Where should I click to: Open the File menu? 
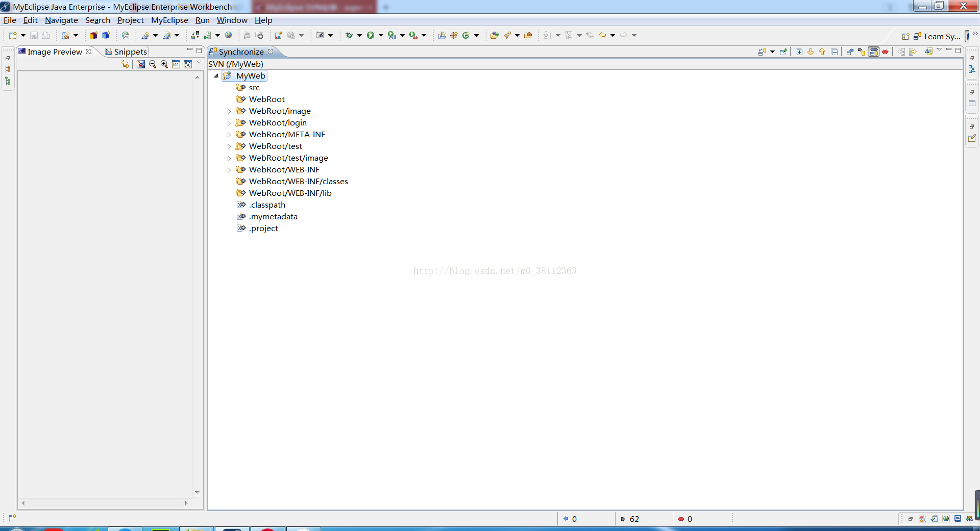[x=10, y=20]
